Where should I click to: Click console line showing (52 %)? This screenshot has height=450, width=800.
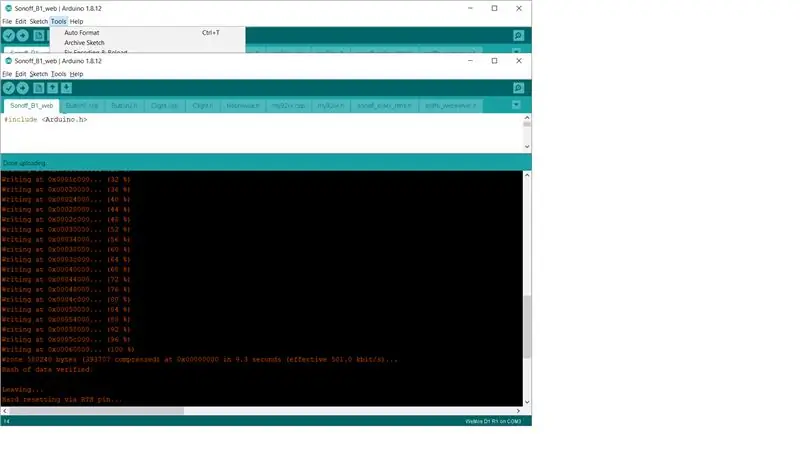(x=66, y=230)
